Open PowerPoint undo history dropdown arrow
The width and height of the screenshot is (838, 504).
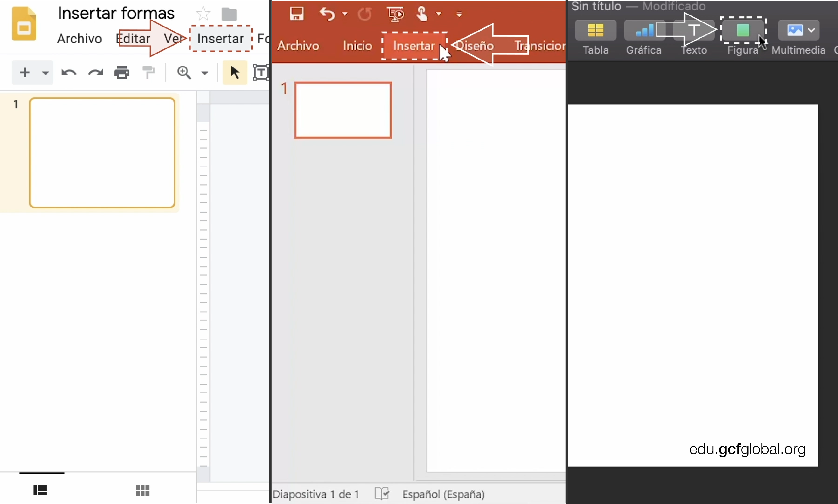click(345, 14)
